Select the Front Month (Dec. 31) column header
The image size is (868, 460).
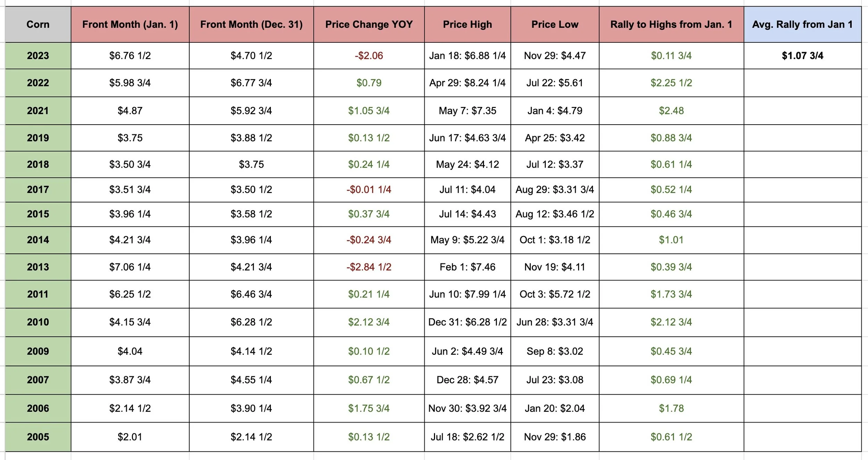coord(251,24)
